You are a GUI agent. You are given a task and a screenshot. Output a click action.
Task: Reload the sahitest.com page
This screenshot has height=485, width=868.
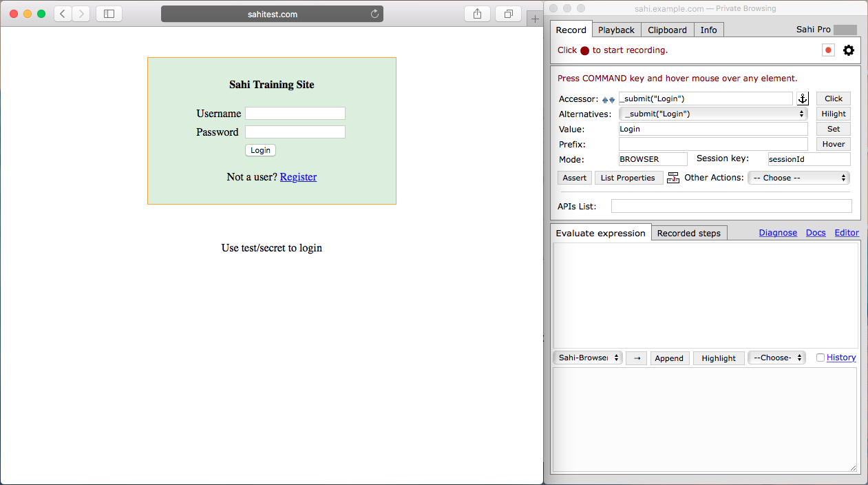[374, 14]
